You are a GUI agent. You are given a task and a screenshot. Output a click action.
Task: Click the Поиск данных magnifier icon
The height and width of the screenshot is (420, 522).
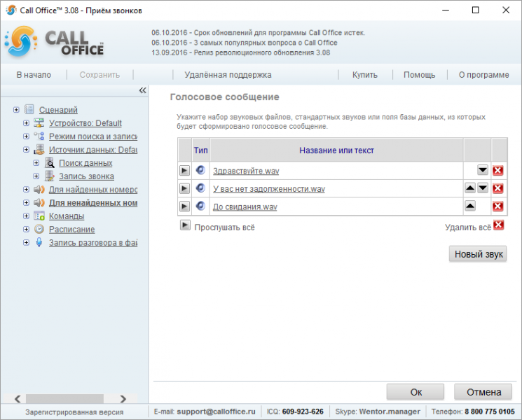click(x=49, y=162)
